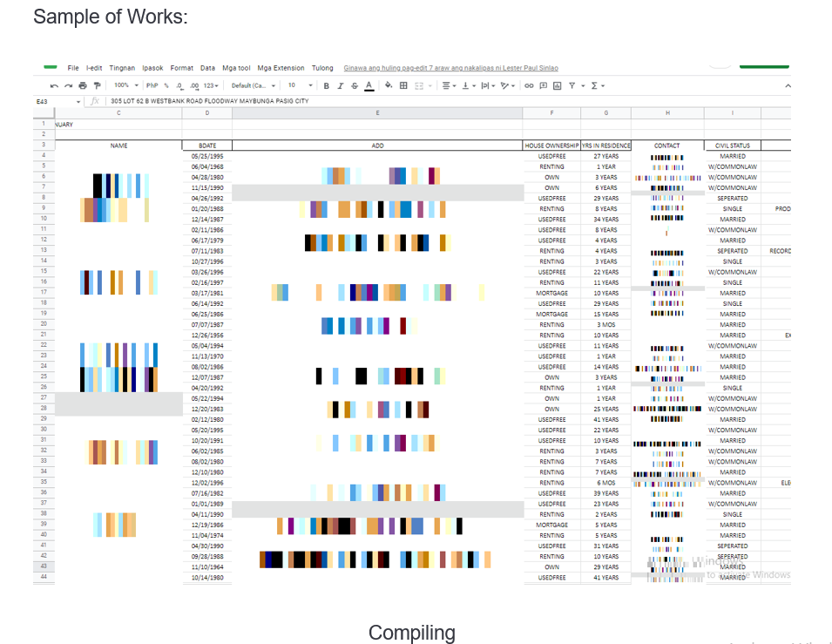Format as PhP currency
Screen dimensions: 832x644
click(152, 85)
